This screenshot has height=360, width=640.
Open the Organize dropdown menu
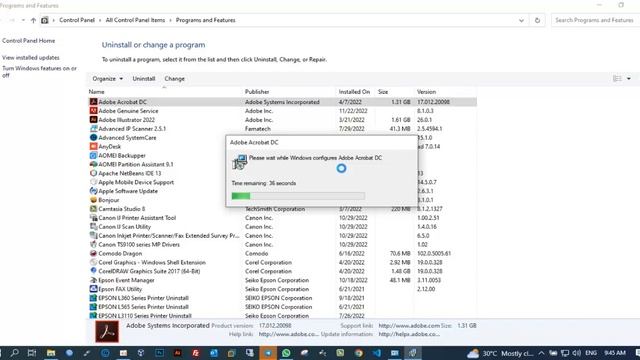point(107,78)
